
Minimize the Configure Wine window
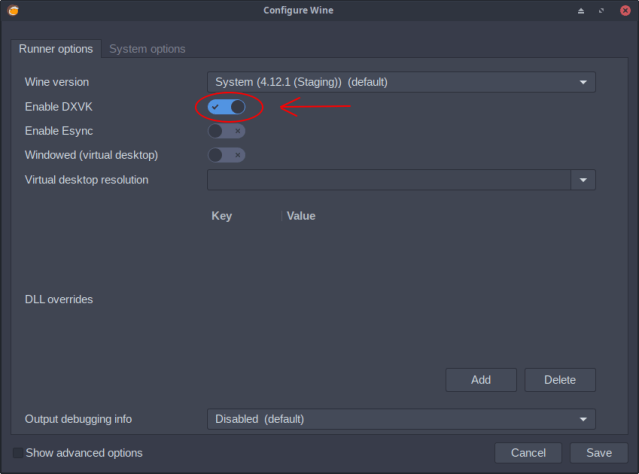582,10
